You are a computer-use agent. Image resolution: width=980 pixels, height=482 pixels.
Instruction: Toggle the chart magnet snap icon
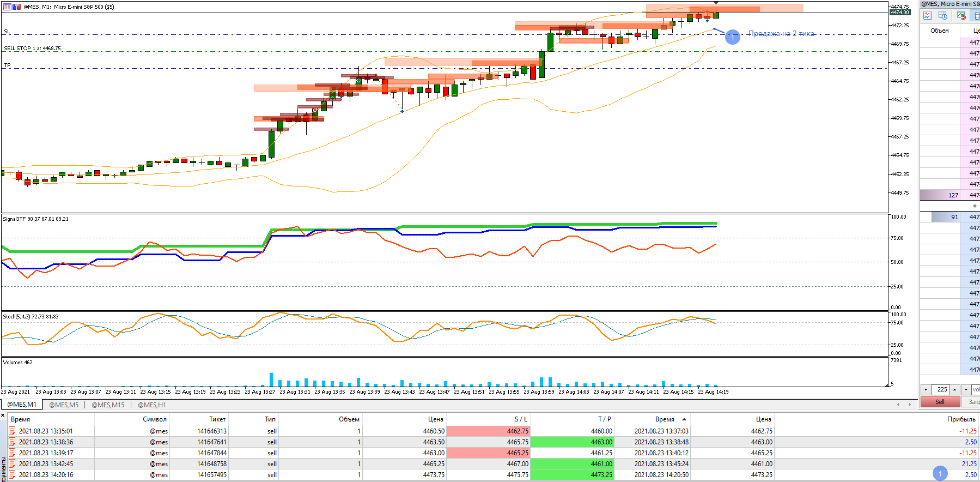(961, 16)
